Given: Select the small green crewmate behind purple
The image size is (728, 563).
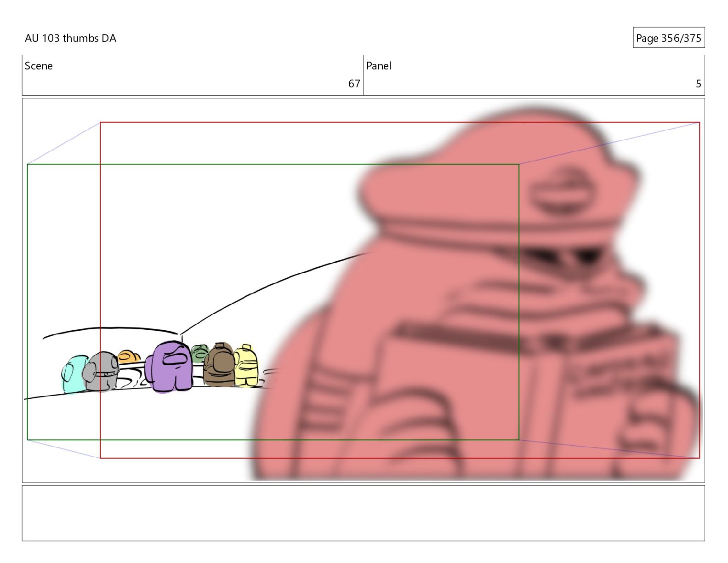Looking at the screenshot, I should click(x=200, y=354).
